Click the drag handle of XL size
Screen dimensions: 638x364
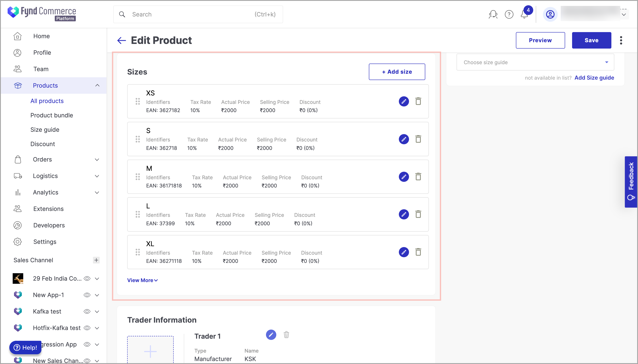tap(138, 252)
